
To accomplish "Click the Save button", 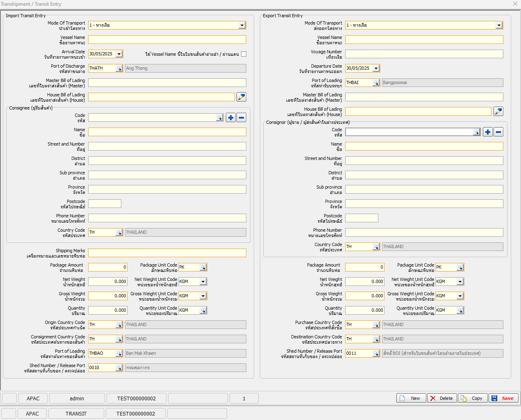I will click(503, 398).
